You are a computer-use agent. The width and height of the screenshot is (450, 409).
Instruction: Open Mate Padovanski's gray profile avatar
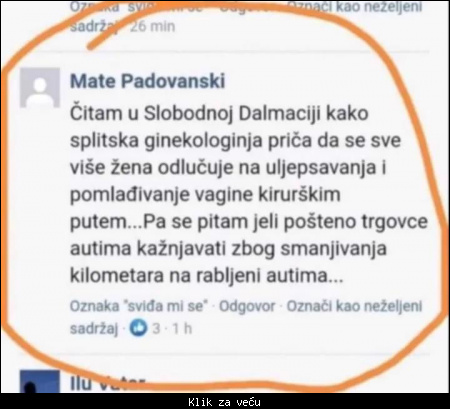pos(40,88)
